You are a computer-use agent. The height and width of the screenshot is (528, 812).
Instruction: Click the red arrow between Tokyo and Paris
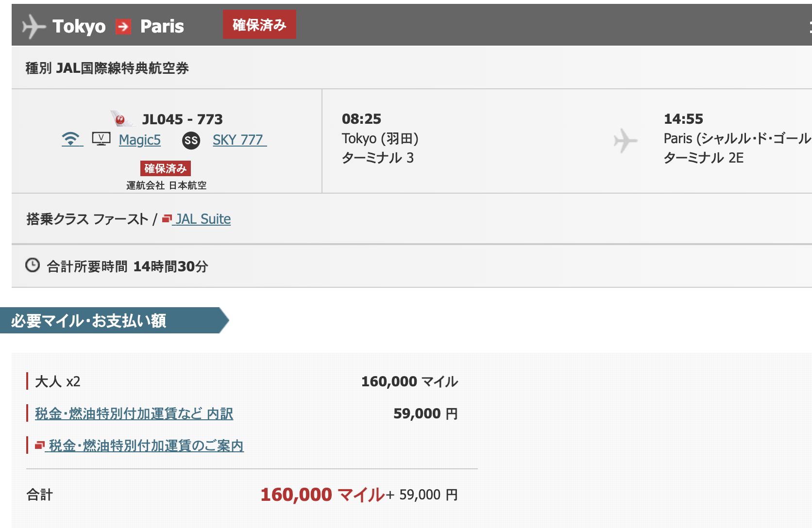pos(123,26)
